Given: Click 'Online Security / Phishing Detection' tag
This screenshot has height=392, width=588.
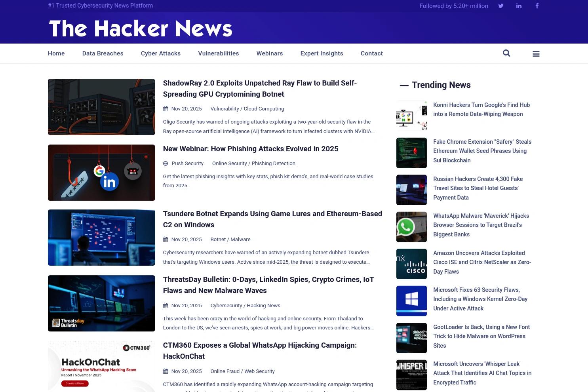Looking at the screenshot, I should [253, 164].
